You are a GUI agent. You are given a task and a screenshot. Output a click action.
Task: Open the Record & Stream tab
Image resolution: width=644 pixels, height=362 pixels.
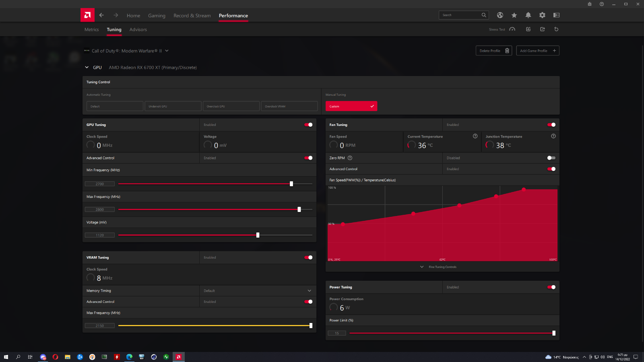[x=192, y=16]
